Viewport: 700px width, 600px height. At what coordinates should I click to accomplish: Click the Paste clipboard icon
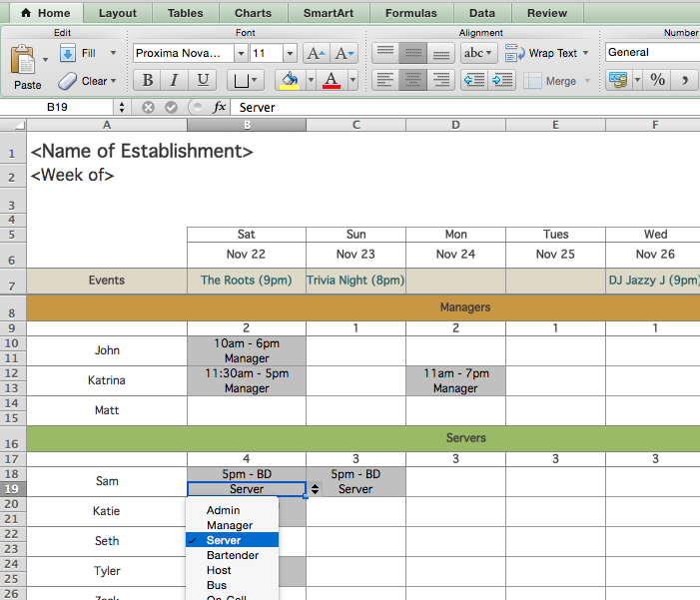[22, 59]
